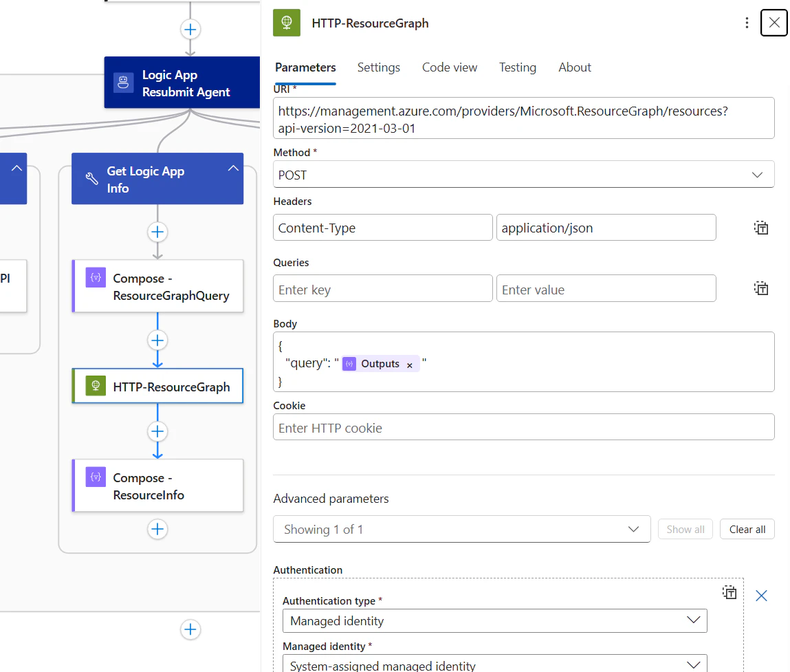Viewport: 790px width, 672px height.
Task: Click the Compose - ResourceGraphQuery action icon
Action: 95,277
